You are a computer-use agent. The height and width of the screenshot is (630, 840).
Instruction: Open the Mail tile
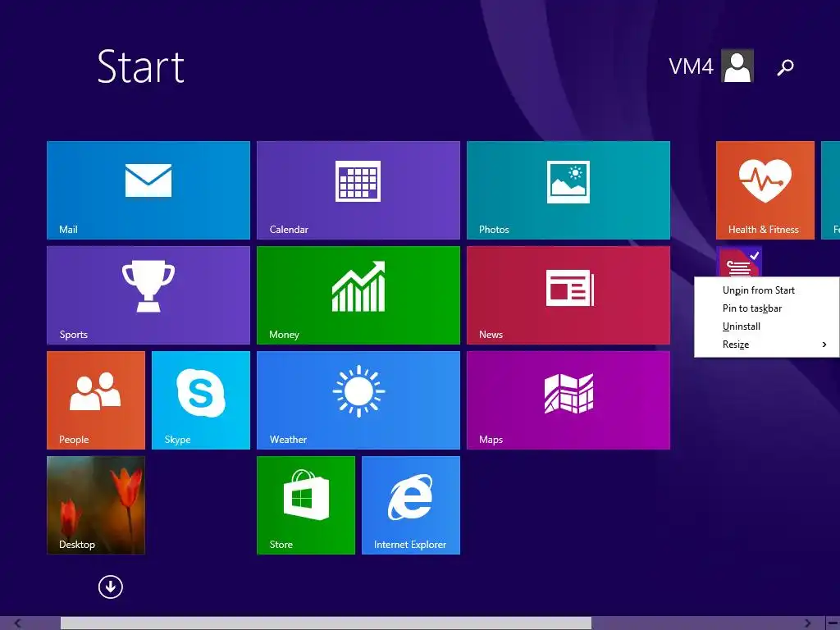click(148, 190)
